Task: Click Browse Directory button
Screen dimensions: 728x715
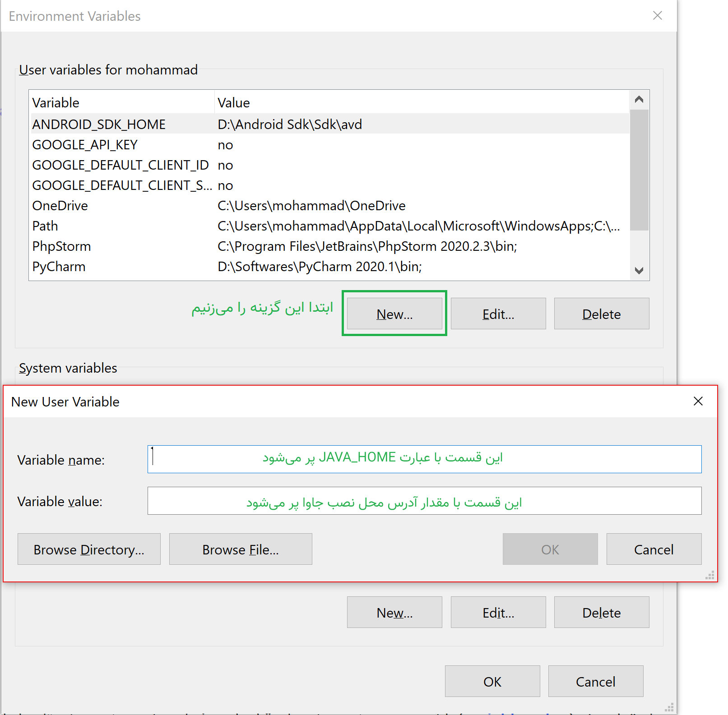Action: (x=89, y=549)
